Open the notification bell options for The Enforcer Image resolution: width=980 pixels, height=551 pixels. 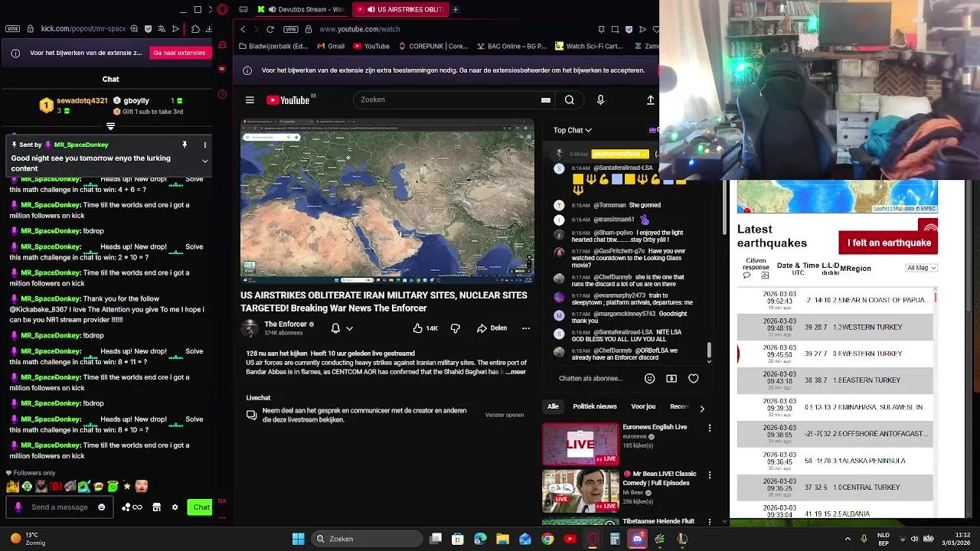341,328
